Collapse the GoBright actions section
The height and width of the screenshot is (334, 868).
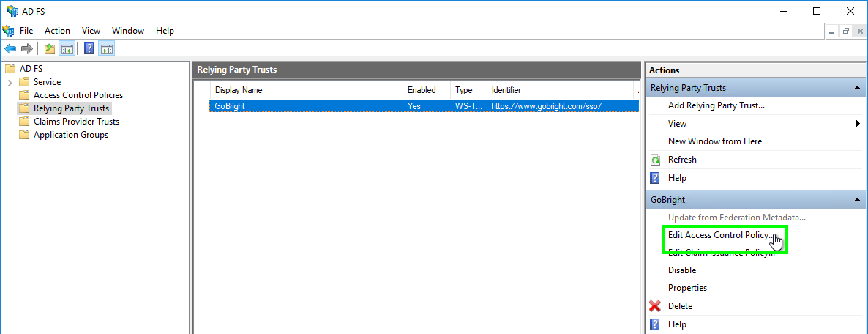[x=856, y=200]
